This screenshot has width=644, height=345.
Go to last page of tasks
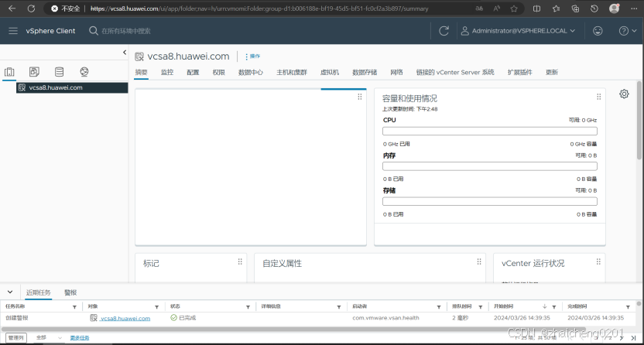(633, 338)
